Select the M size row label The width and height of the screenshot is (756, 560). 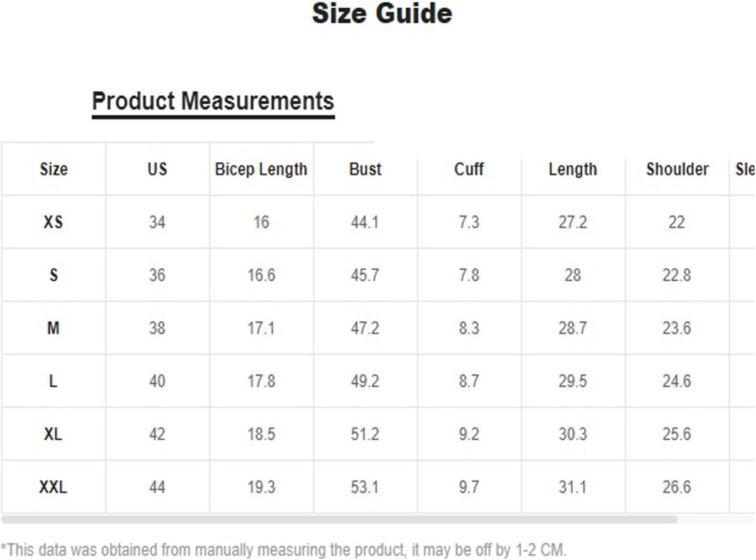coord(53,328)
